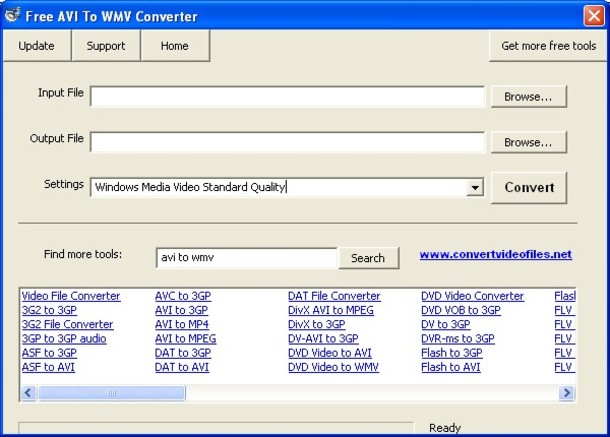Focus the Output File text field
The height and width of the screenshot is (437, 610).
tap(287, 142)
